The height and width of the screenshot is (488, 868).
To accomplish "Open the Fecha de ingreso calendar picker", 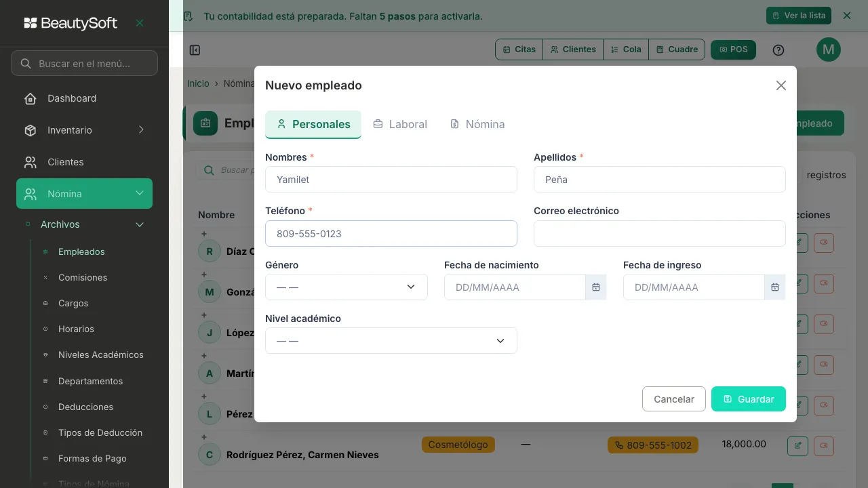I will [774, 287].
